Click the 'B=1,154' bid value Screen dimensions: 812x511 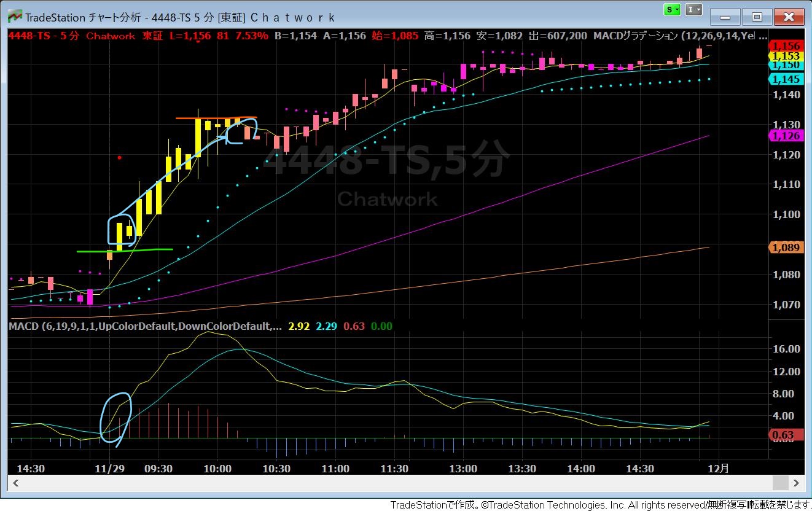click(x=295, y=36)
